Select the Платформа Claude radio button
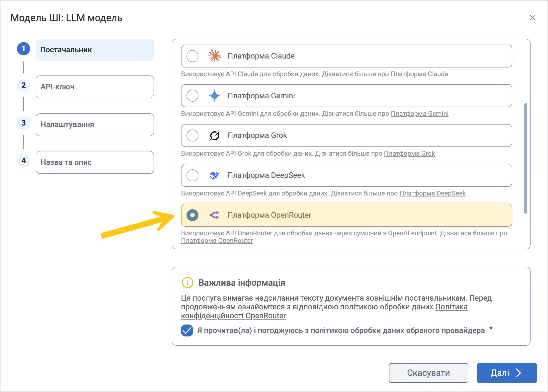The width and height of the screenshot is (548, 392). pyautogui.click(x=192, y=56)
